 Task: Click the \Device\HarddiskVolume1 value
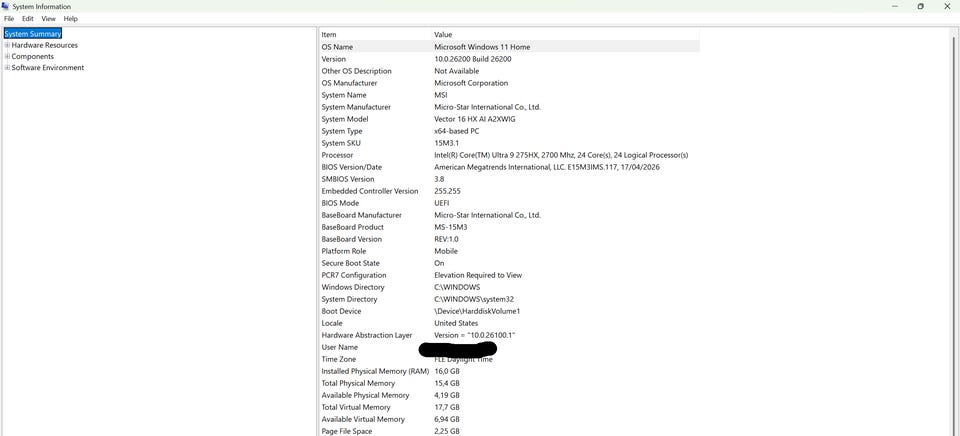click(x=477, y=312)
